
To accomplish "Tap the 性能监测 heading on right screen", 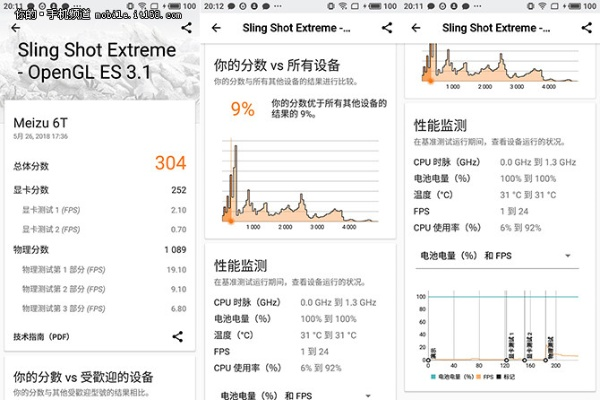I will (x=443, y=127).
